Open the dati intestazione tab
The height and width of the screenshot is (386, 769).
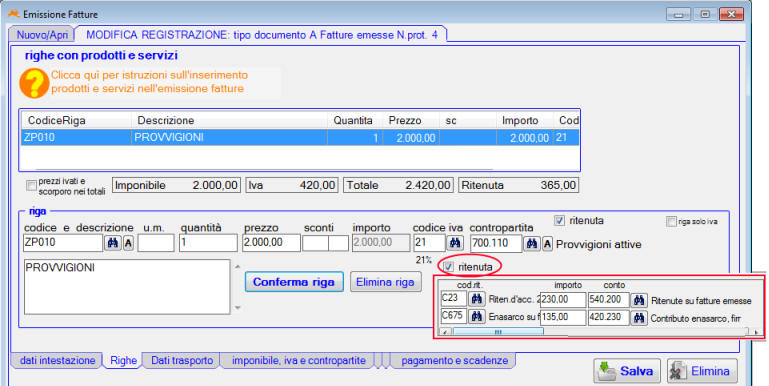[57, 360]
